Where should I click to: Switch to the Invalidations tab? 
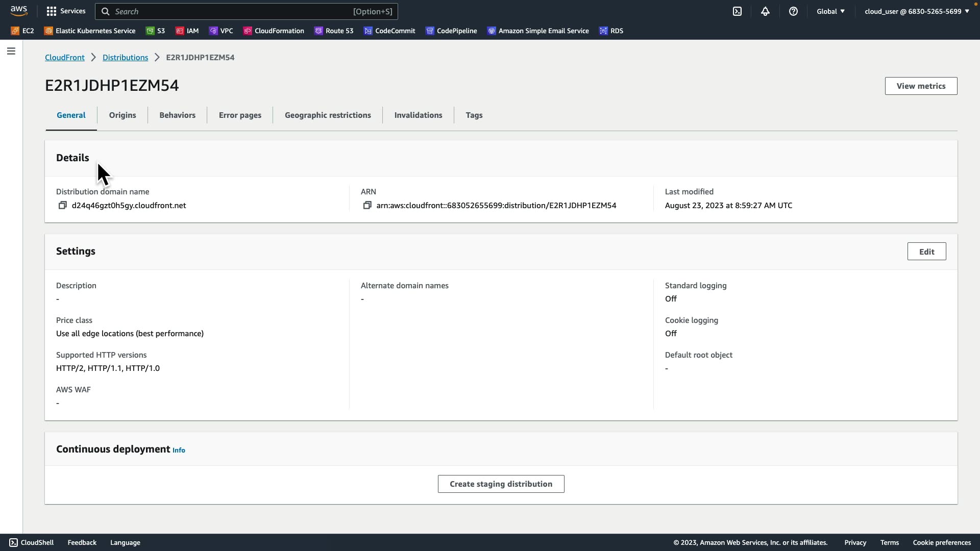[x=418, y=115]
